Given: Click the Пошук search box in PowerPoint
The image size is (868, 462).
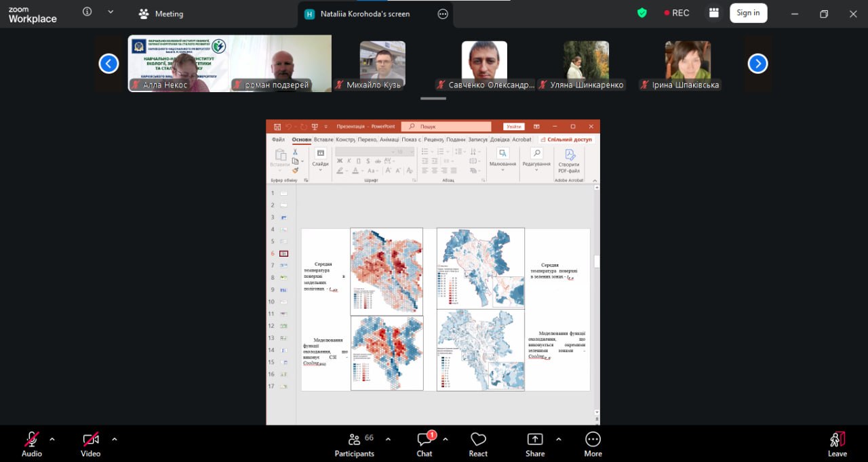Looking at the screenshot, I should tap(446, 127).
